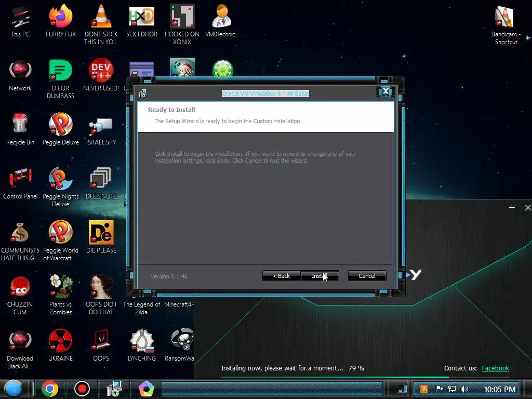Select LYNCHING desktop icon
This screenshot has width=532, height=399.
point(141,345)
